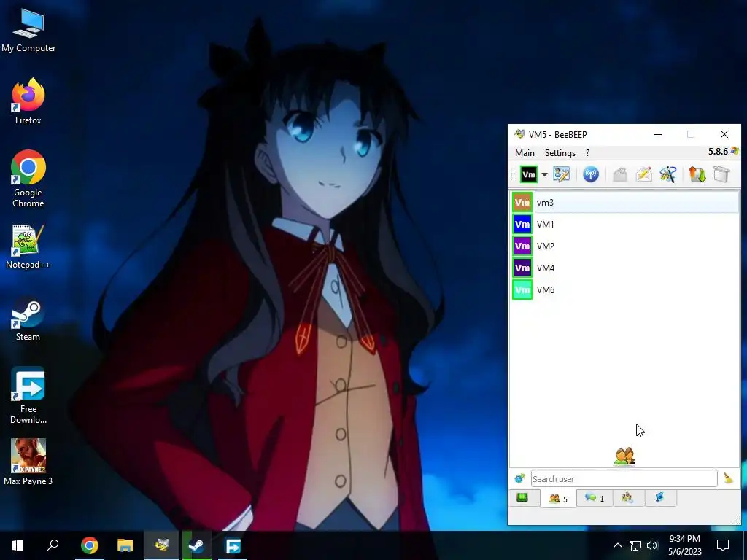Screen dimensions: 747x560
Task: Select user VM4 in the list
Action: [625, 268]
